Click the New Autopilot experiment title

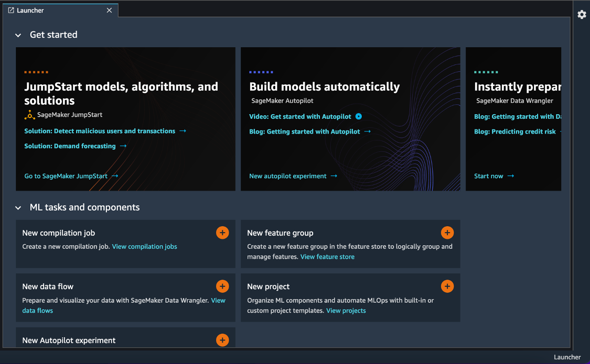point(69,340)
